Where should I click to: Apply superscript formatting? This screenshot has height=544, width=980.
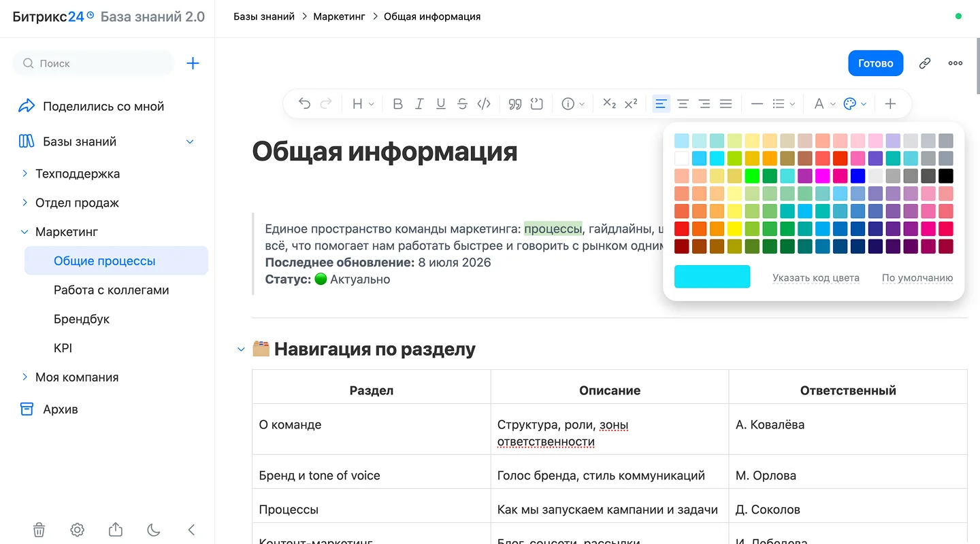pos(631,104)
